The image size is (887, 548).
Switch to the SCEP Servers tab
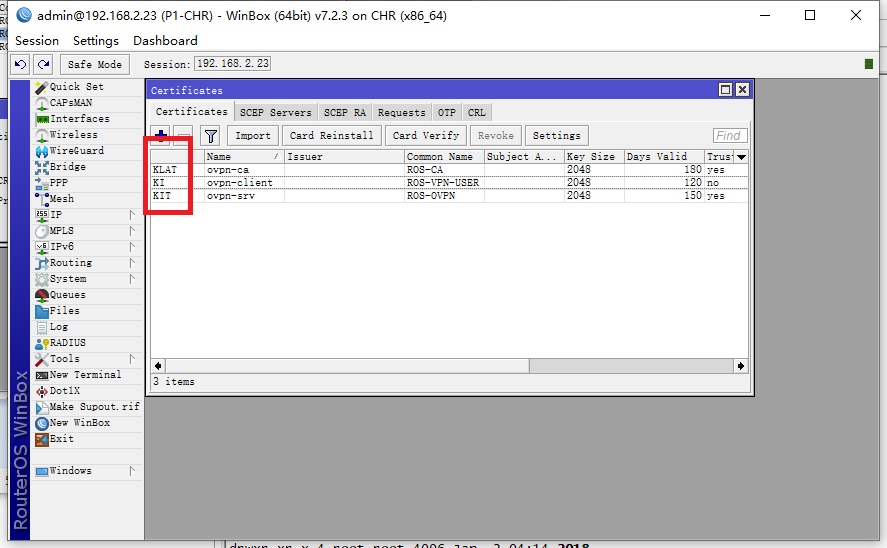[x=276, y=113]
